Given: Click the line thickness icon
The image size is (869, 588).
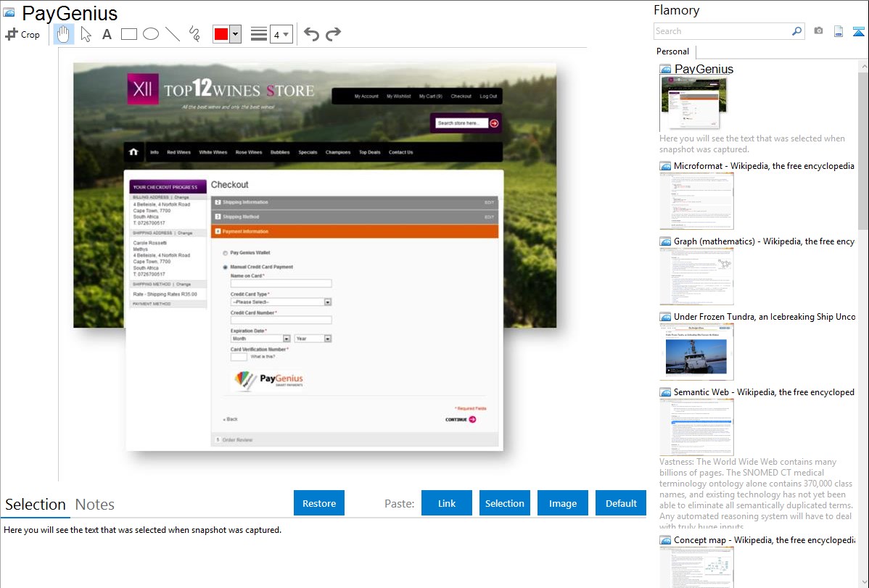Looking at the screenshot, I should point(258,34).
